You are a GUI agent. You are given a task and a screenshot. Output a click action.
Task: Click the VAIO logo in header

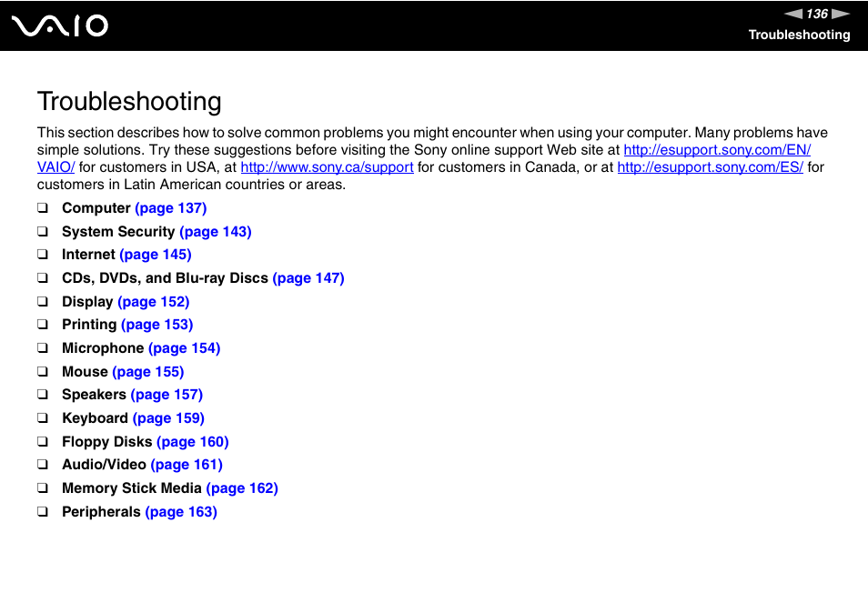click(60, 26)
